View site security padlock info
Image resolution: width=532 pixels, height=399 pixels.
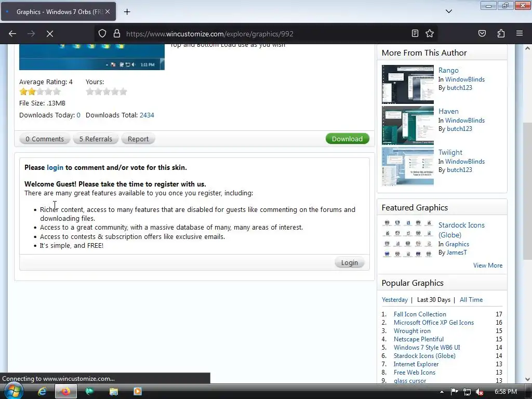tap(117, 34)
